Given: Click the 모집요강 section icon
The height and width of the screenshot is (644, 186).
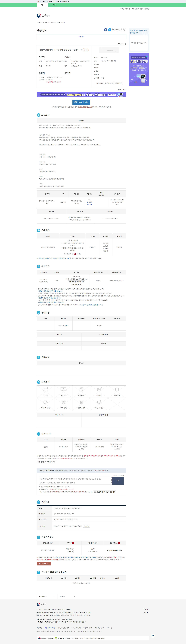Looking at the screenshot, I should tap(38, 115).
